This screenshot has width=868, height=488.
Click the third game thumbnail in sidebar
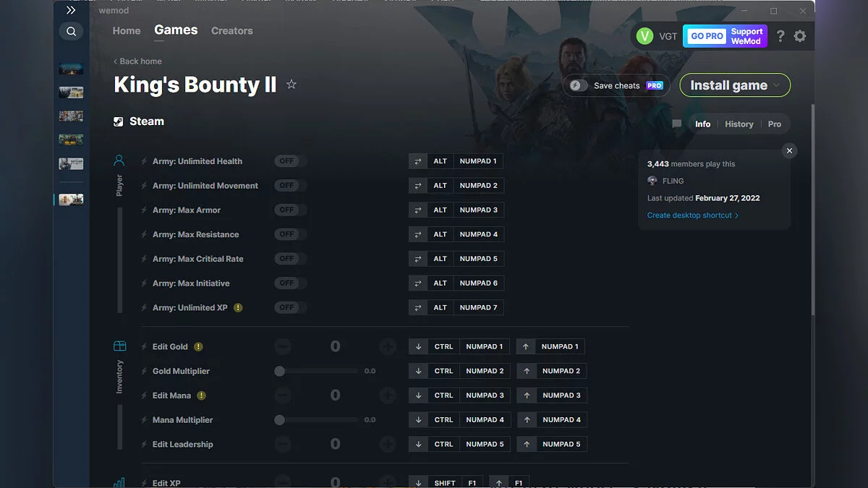tap(71, 116)
